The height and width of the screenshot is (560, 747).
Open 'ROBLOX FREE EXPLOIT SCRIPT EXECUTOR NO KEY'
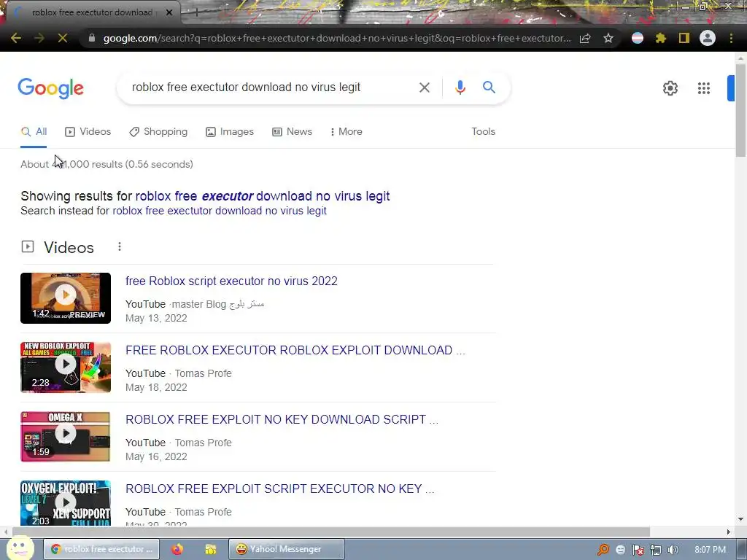pyautogui.click(x=279, y=489)
